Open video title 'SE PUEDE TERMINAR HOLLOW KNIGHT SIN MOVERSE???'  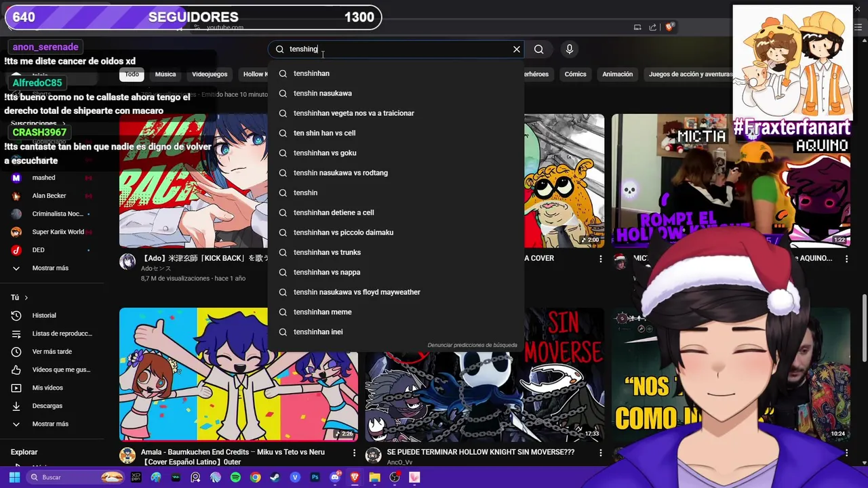pos(480,452)
